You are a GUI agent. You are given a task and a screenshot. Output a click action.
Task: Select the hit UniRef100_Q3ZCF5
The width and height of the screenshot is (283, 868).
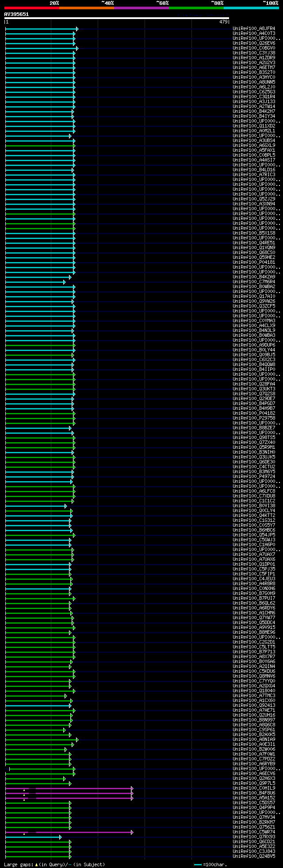coord(254,306)
